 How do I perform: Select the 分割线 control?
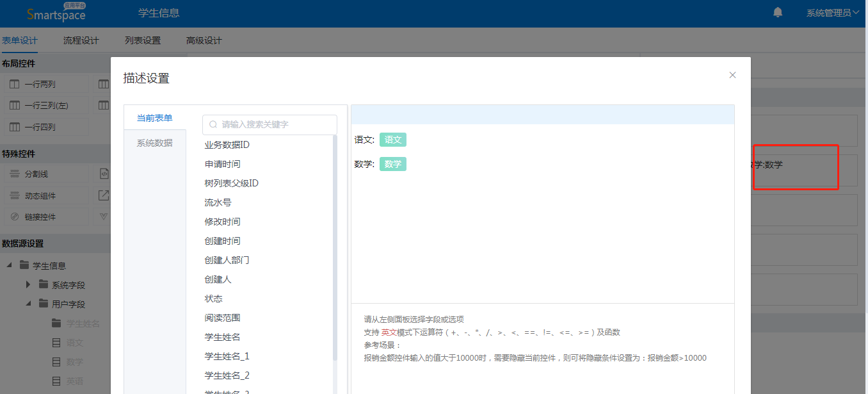point(46,174)
